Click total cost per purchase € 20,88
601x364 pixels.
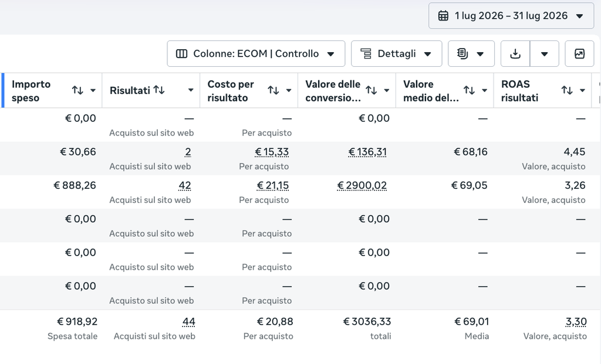(275, 322)
